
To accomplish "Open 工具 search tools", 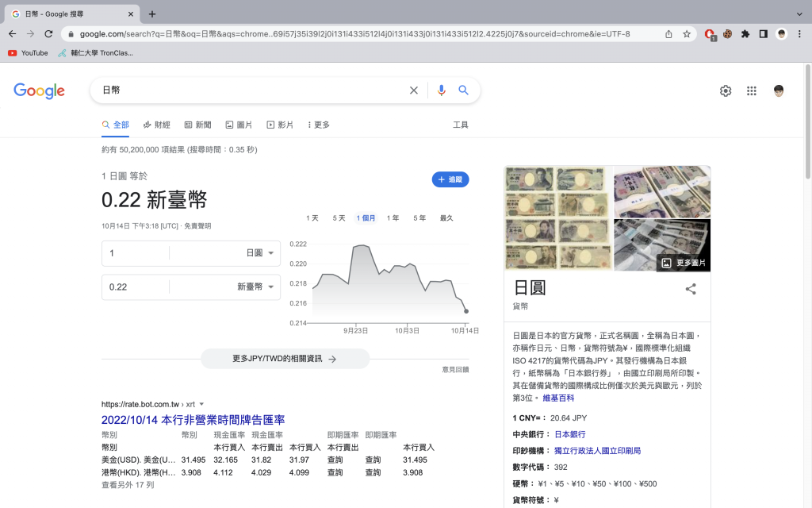I will 461,125.
